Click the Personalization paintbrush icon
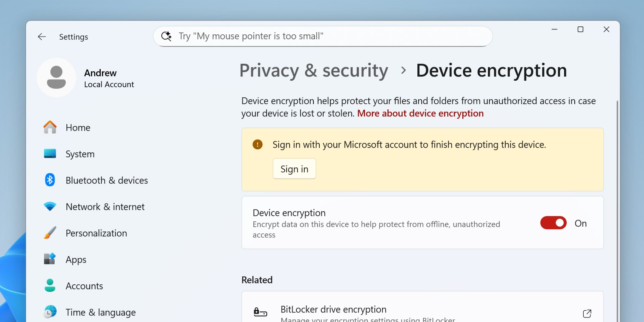This screenshot has width=644, height=322. tap(50, 233)
